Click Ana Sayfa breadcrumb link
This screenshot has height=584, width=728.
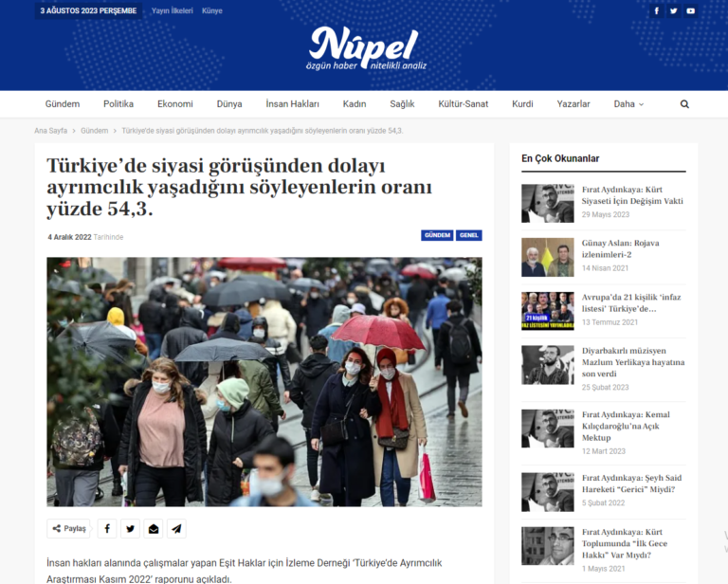(50, 131)
